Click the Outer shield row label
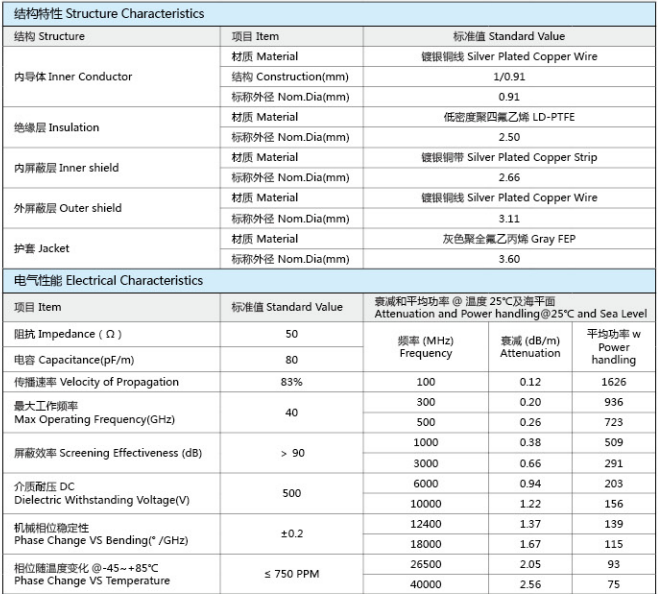This screenshot has height=594, width=658. tap(67, 208)
